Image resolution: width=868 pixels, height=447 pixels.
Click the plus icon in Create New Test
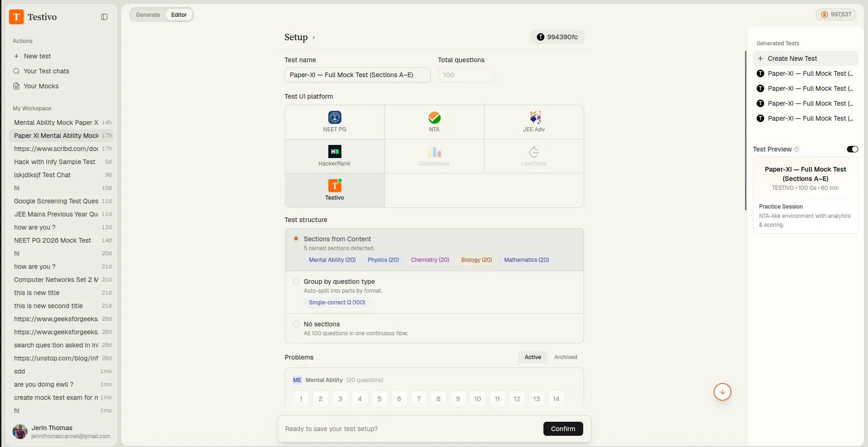760,58
